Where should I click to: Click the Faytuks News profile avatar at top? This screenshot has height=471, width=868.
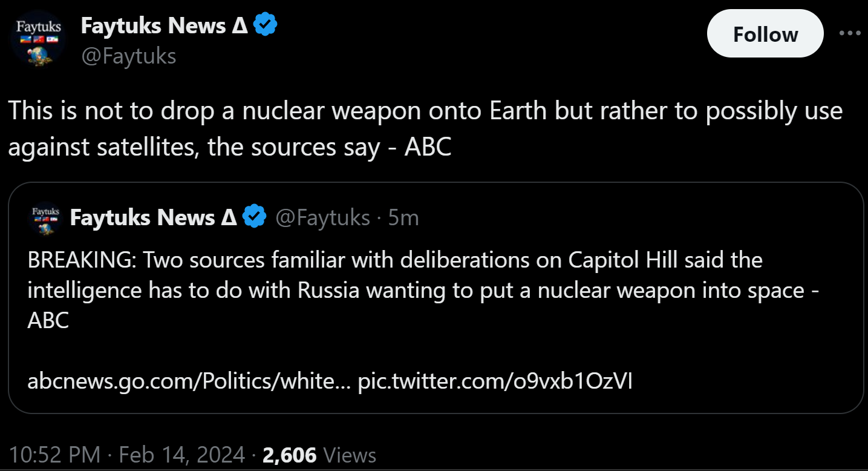coord(40,39)
